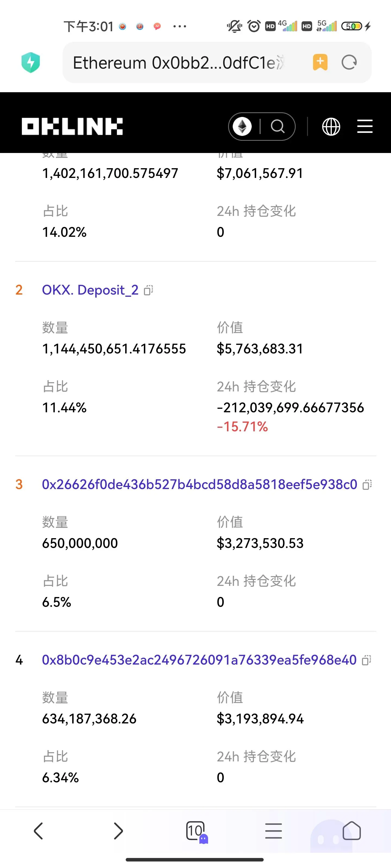Open address 0x26626f0de436...938c0
The image size is (391, 868).
[199, 484]
